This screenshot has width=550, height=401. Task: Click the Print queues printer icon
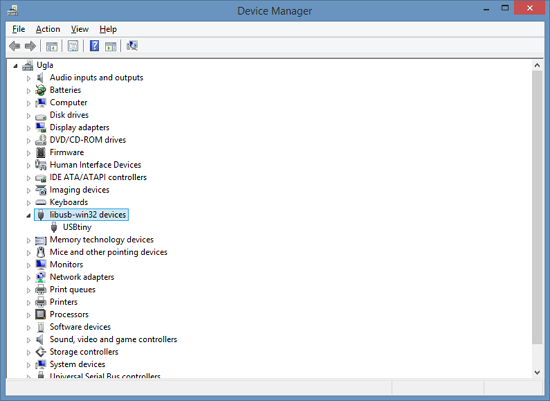pos(41,290)
